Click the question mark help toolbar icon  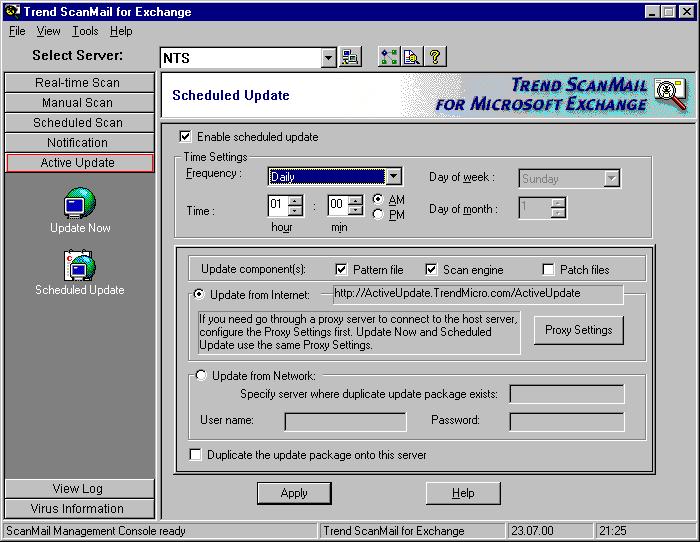[435, 58]
